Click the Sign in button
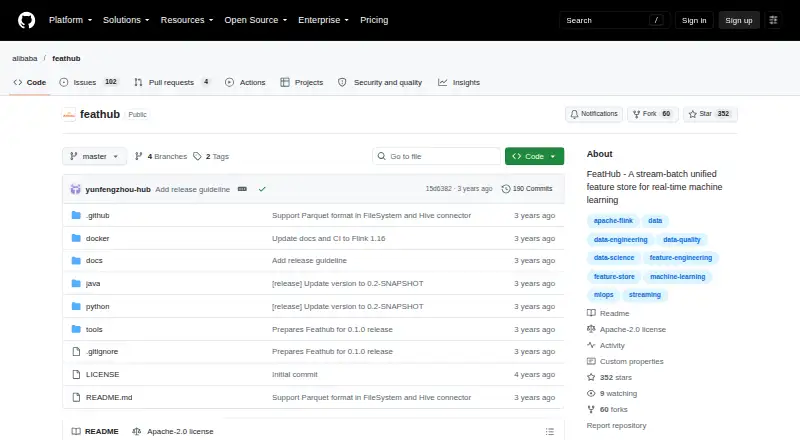 click(694, 20)
